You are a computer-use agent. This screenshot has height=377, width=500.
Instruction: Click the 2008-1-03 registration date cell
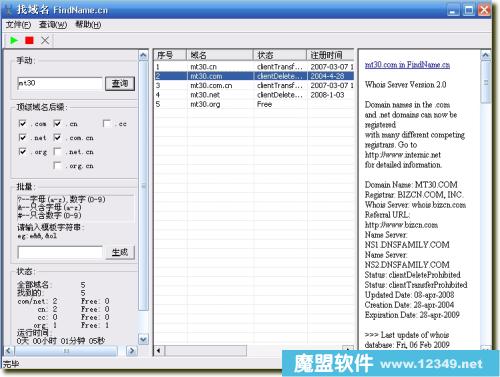pos(327,95)
